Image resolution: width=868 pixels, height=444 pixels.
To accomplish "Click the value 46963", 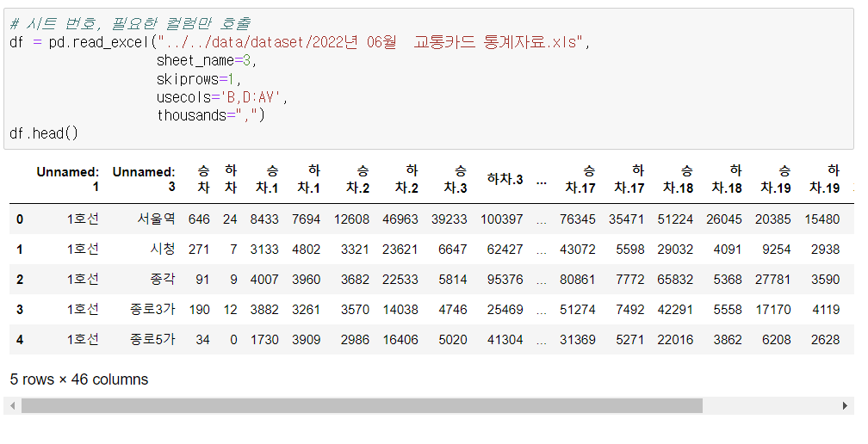I will [400, 219].
